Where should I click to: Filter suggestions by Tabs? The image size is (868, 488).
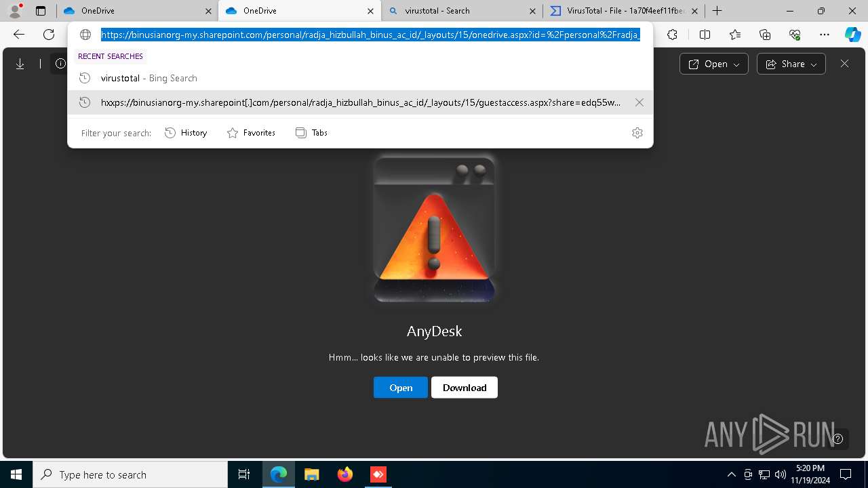pyautogui.click(x=311, y=133)
